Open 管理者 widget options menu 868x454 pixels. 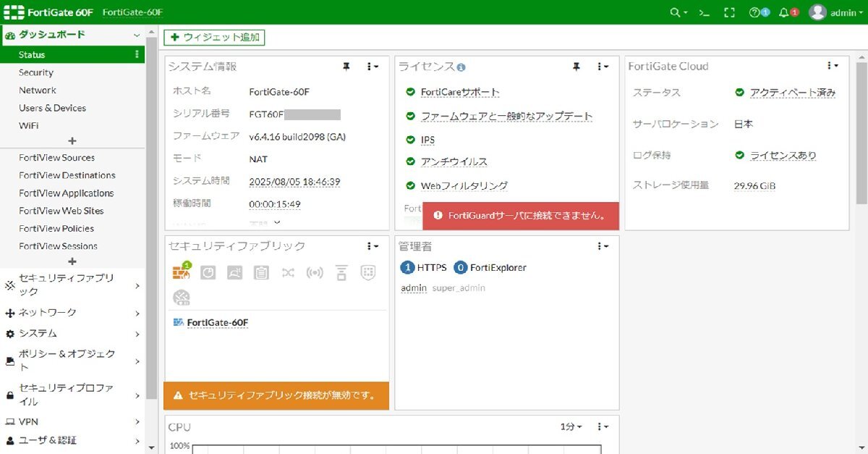[x=603, y=246]
